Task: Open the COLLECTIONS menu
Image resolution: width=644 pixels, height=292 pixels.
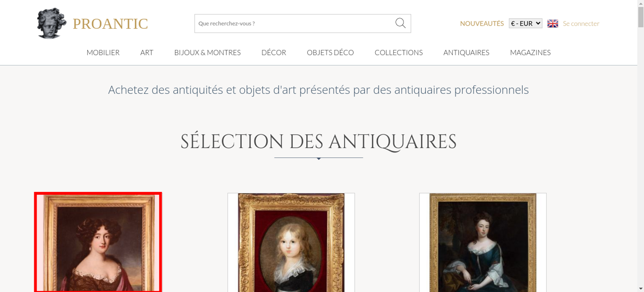Action: (399, 52)
